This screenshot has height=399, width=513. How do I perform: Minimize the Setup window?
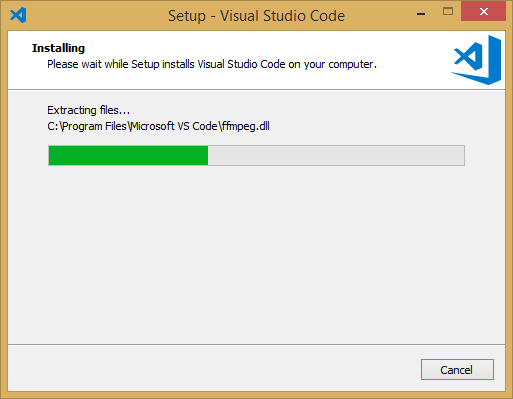421,14
